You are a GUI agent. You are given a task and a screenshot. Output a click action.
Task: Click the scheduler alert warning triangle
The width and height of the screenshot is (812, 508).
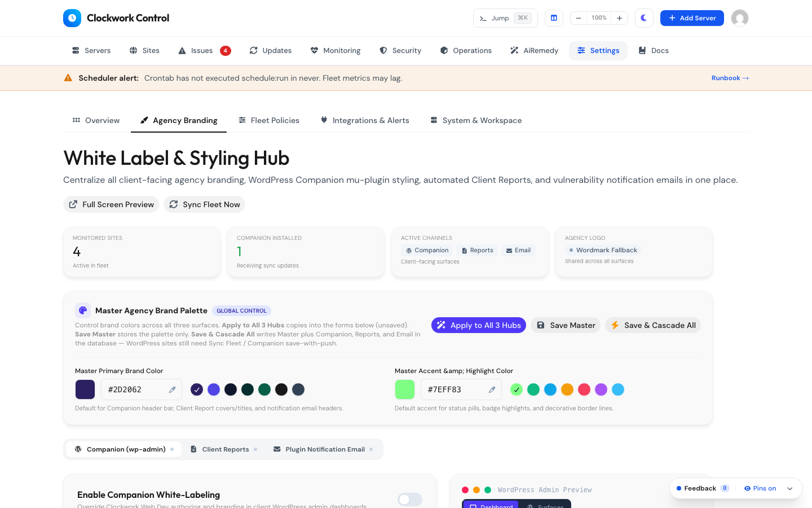[68, 78]
